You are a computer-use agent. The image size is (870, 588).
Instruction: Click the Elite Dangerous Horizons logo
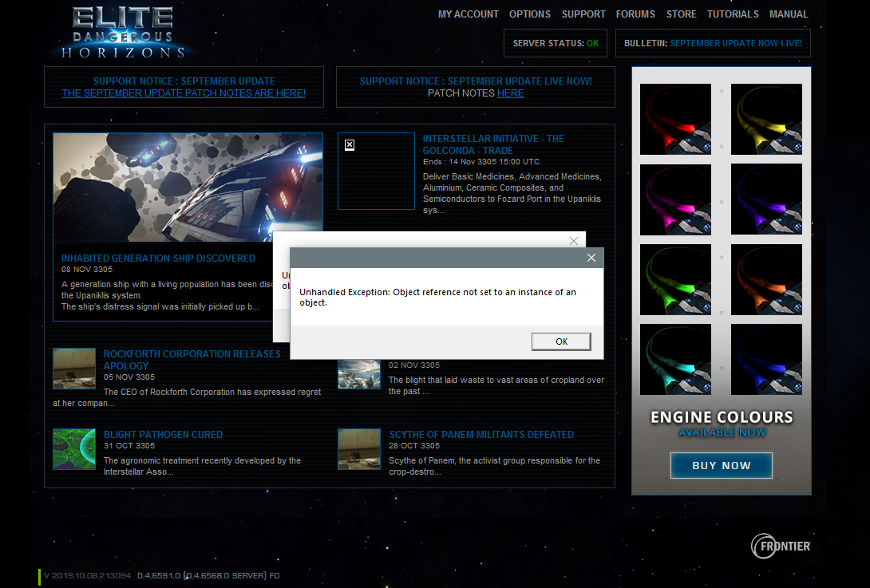pos(123,33)
